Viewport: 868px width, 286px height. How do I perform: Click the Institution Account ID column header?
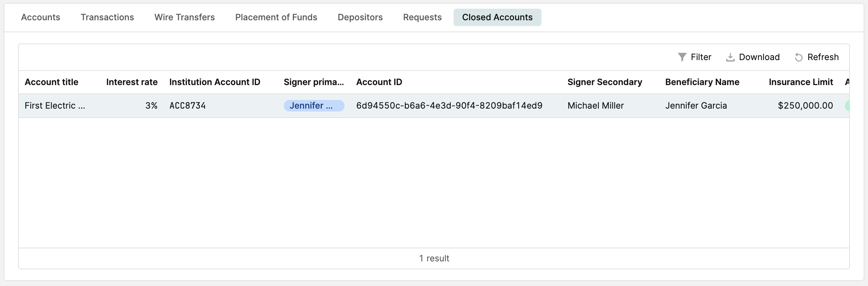point(215,82)
